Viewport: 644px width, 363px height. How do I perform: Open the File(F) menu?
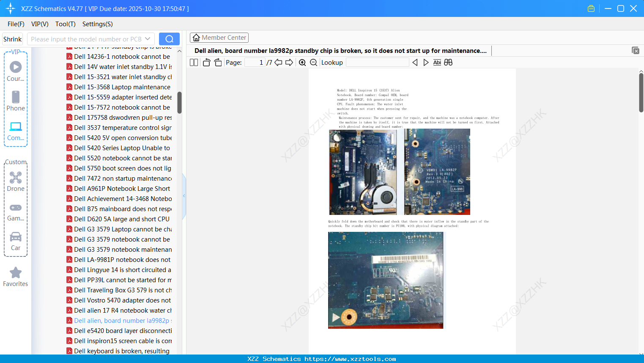point(16,24)
